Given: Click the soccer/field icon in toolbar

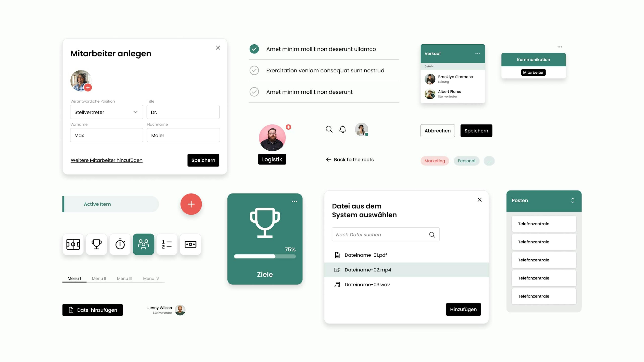Looking at the screenshot, I should (73, 244).
